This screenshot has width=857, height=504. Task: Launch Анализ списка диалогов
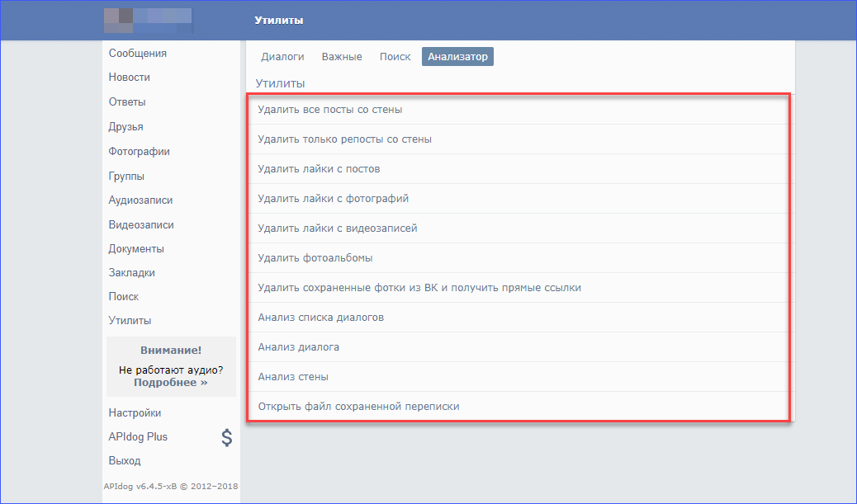coord(320,318)
